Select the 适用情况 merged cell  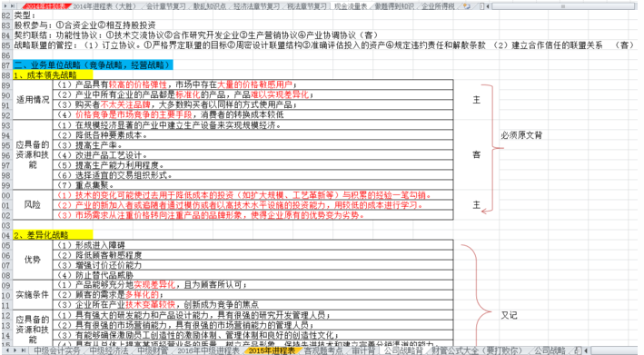(x=33, y=100)
